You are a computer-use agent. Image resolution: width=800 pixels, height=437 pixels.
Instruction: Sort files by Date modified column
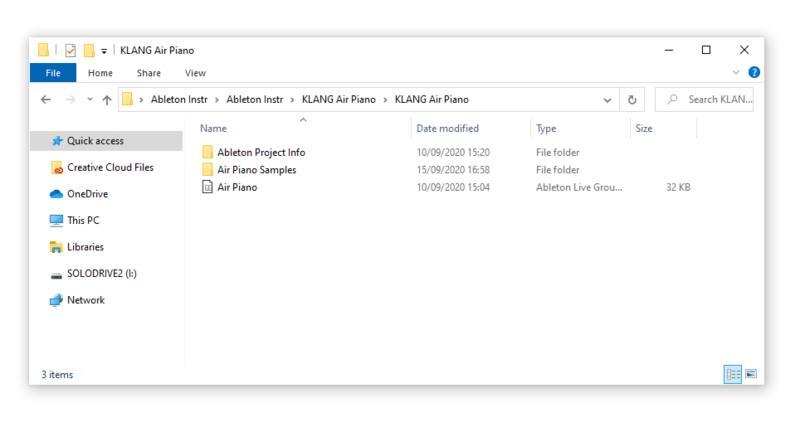pos(447,129)
